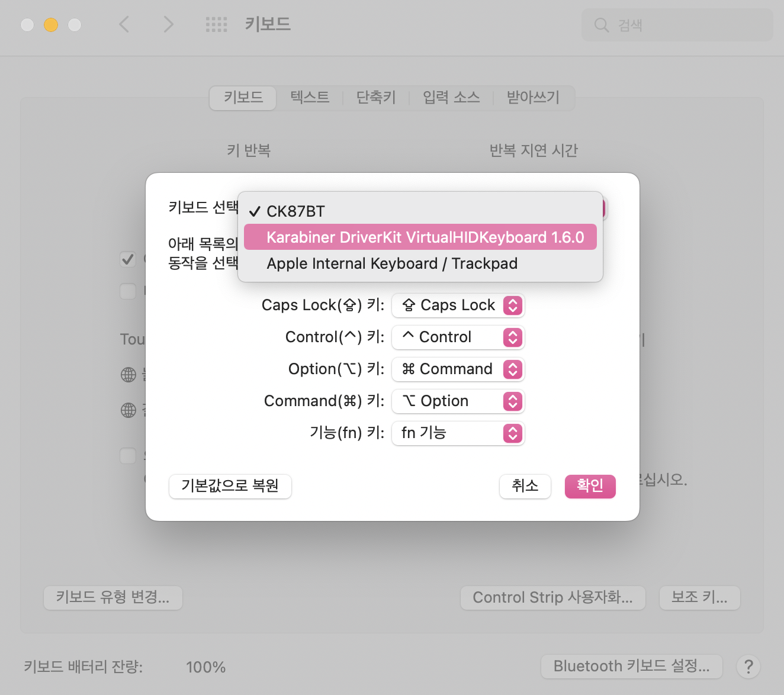
Task: Click the yellow minimize window button
Action: tap(51, 25)
